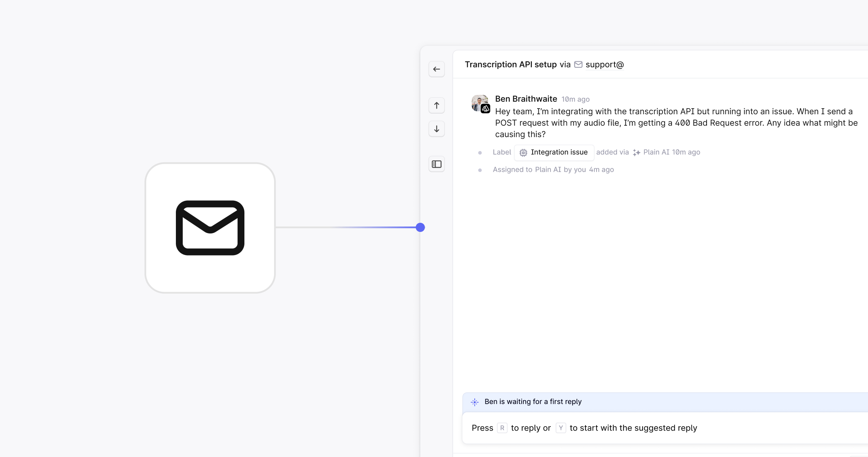Click the sparkle icon in waiting banner
Screen dimensions: 868x457
click(x=475, y=402)
